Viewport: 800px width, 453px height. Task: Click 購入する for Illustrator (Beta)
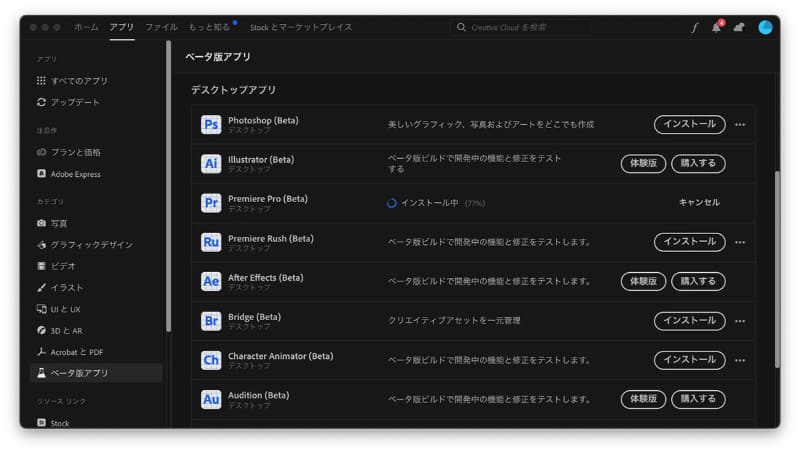click(698, 163)
